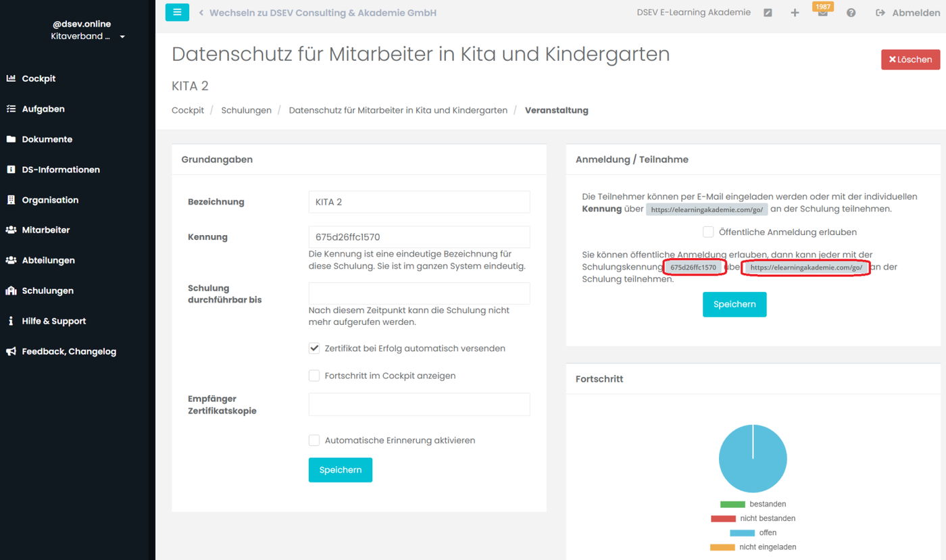Image resolution: width=946 pixels, height=560 pixels.
Task: Open Mitarbeiter in the sidebar menu
Action: point(46,230)
